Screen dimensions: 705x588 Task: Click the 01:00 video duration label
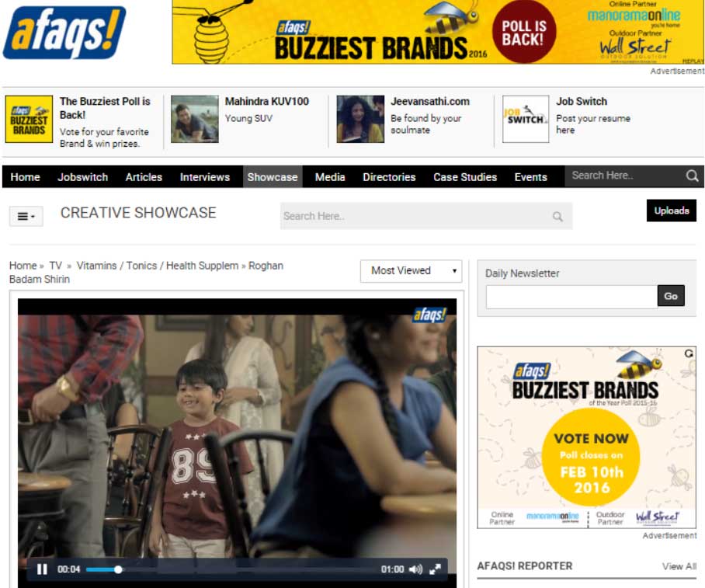pos(393,569)
